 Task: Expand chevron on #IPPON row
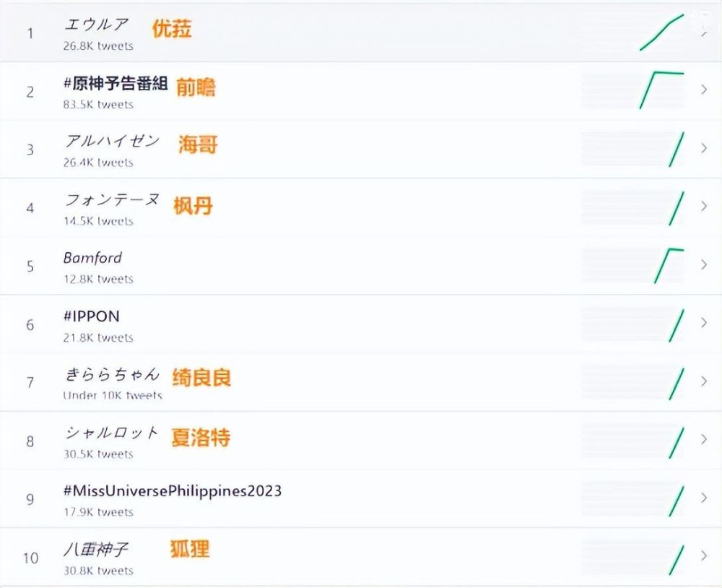tap(704, 323)
